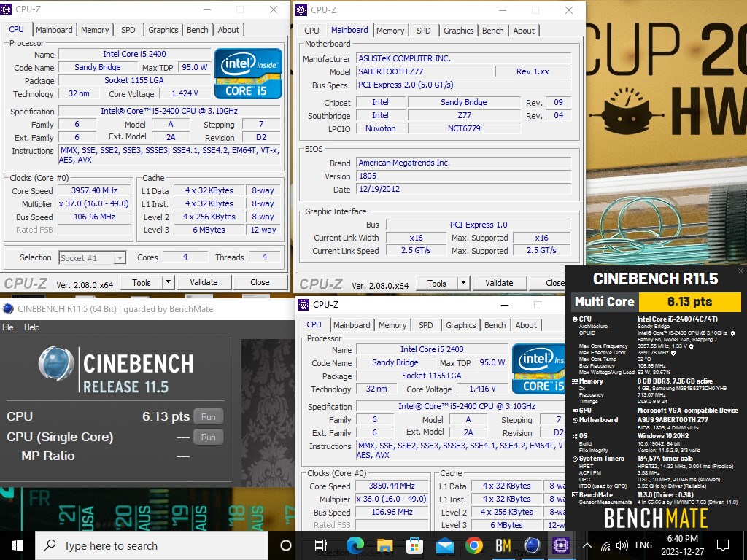Viewport: 747px width, 560px height.
Task: Click the Core Speed value 3957.40 MHz
Action: 94,190
